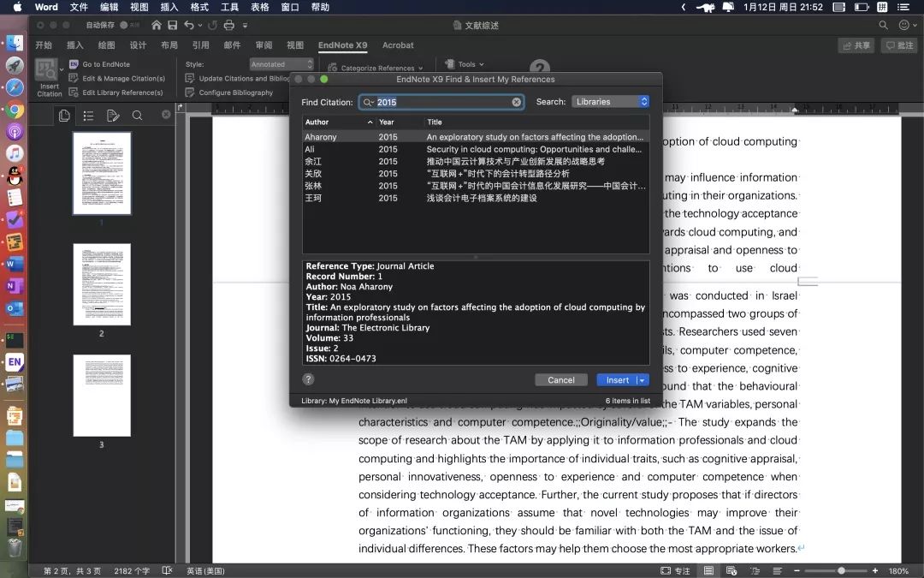
Task: Open Edit & Manage Citation(s)
Action: 116,79
